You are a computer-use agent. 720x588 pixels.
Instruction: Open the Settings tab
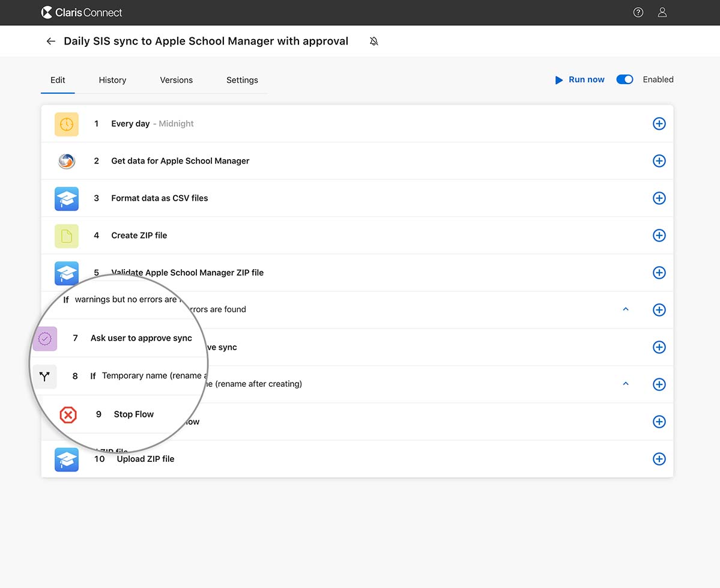coord(242,80)
